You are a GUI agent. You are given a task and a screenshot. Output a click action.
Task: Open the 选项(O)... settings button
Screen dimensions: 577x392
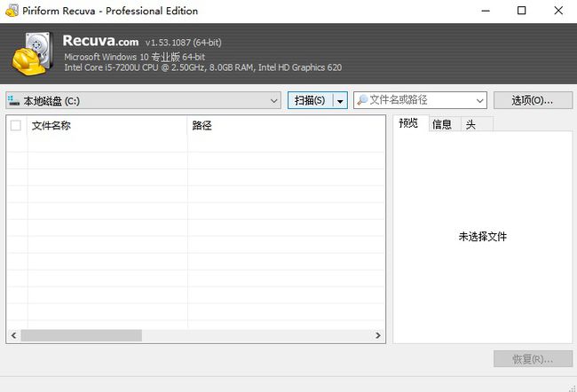[x=532, y=100]
